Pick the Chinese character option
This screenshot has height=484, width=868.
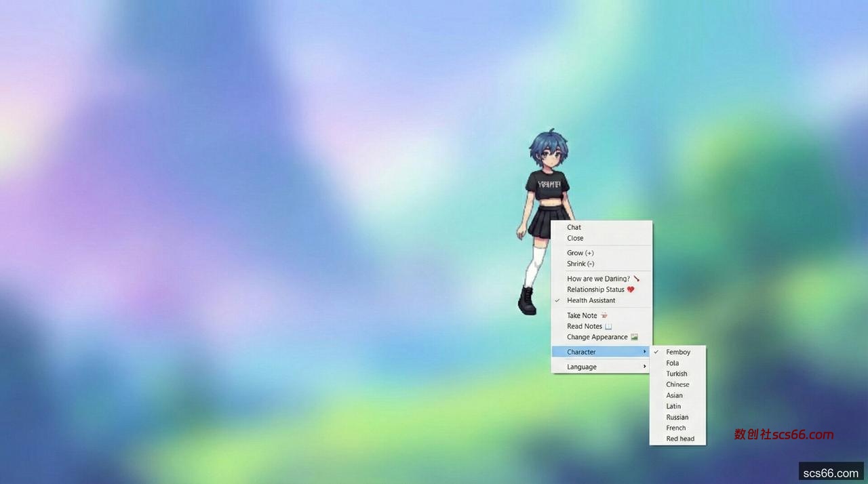click(677, 385)
